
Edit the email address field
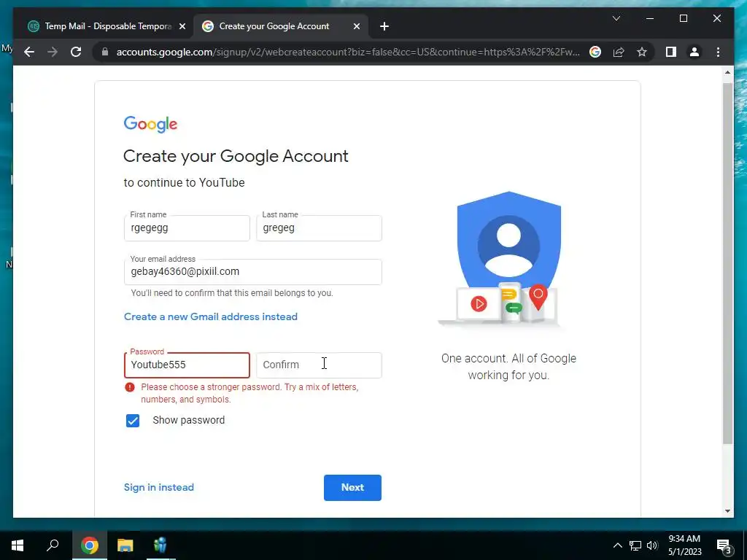pos(252,272)
